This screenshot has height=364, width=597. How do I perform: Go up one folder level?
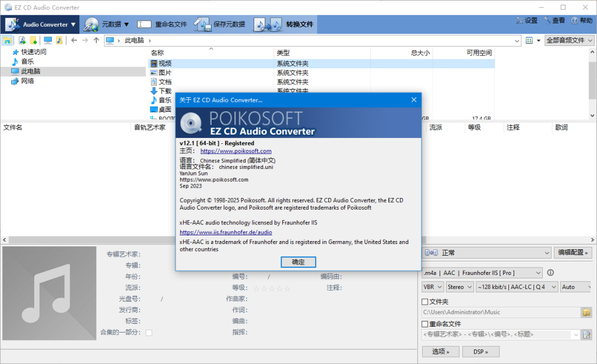pyautogui.click(x=96, y=40)
